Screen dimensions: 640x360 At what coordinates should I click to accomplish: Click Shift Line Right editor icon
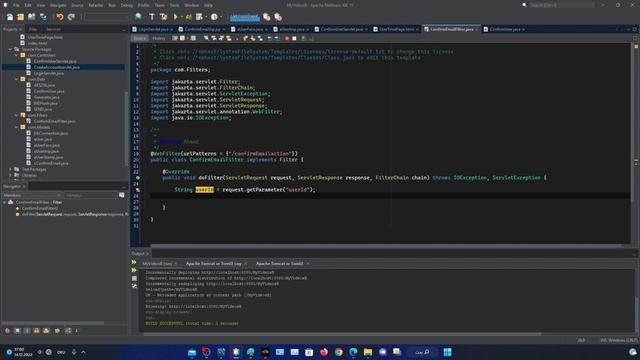coord(276,38)
